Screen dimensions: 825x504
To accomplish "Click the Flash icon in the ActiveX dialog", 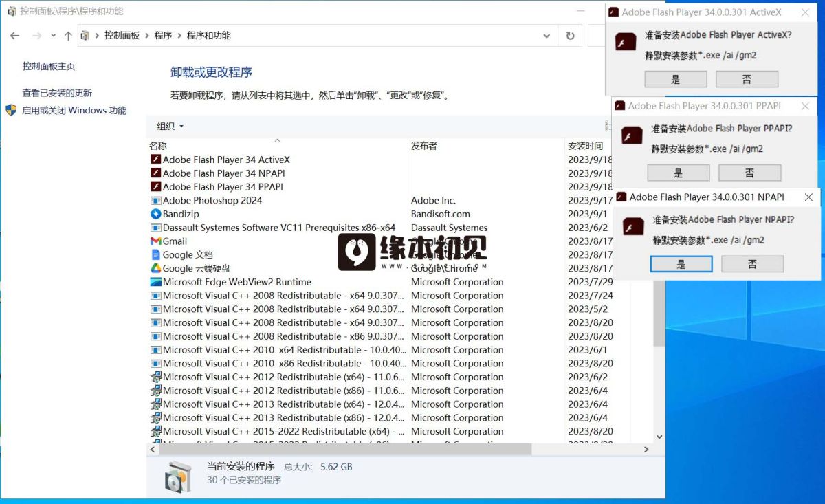I will pos(626,43).
